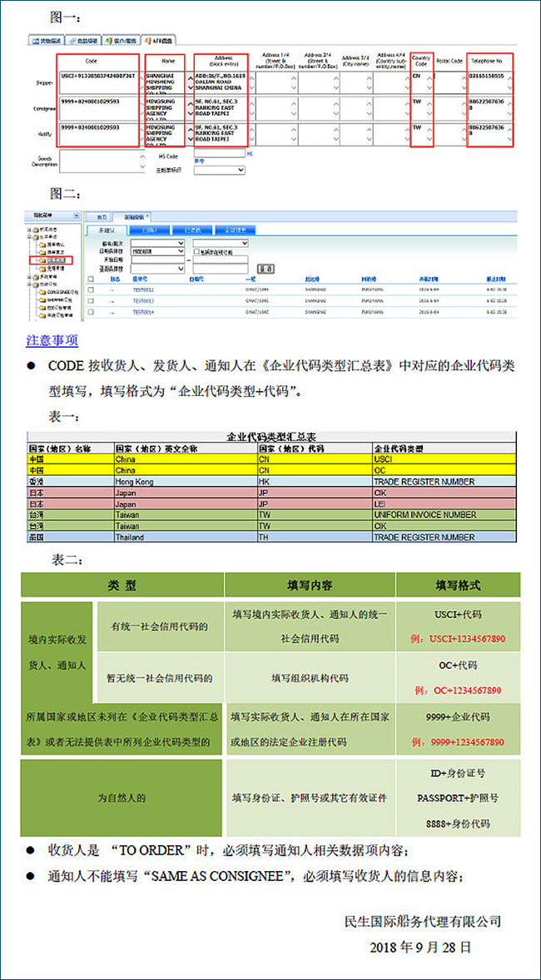Image resolution: width=541 pixels, height=980 pixels.
Task: Open the bottom query condition dropdown
Action: click(x=157, y=268)
